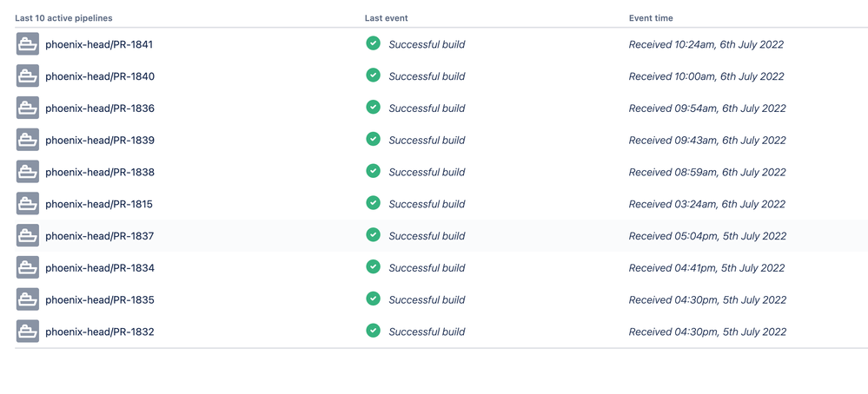Click the Event time column header
Image resolution: width=868 pixels, height=394 pixels.
(651, 18)
